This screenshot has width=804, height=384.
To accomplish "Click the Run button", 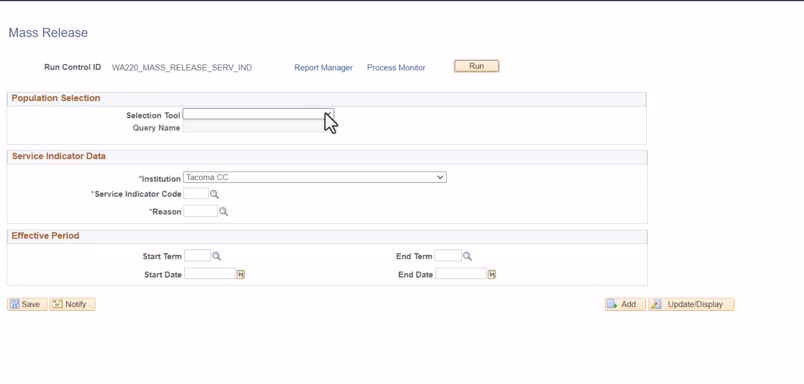I will (x=476, y=66).
